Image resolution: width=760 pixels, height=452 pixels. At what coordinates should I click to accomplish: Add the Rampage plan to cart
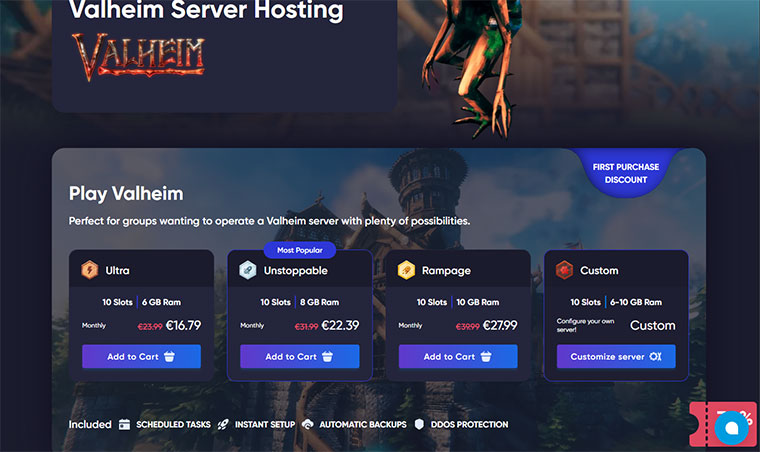458,357
